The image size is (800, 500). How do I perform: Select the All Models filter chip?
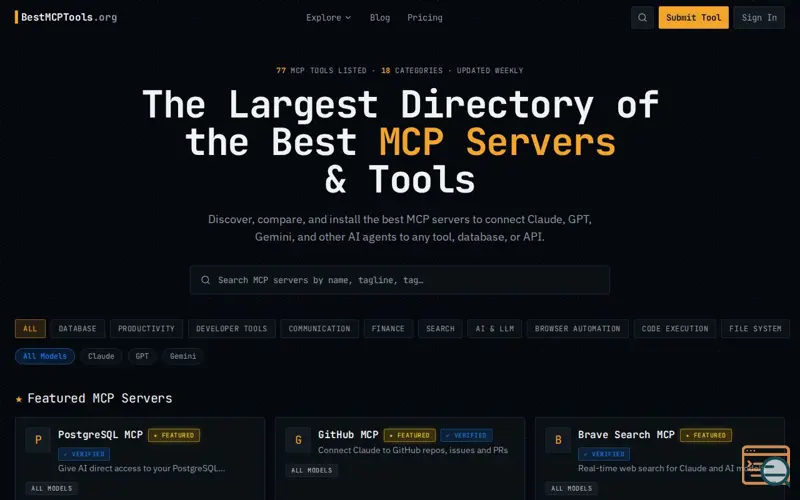click(x=45, y=356)
